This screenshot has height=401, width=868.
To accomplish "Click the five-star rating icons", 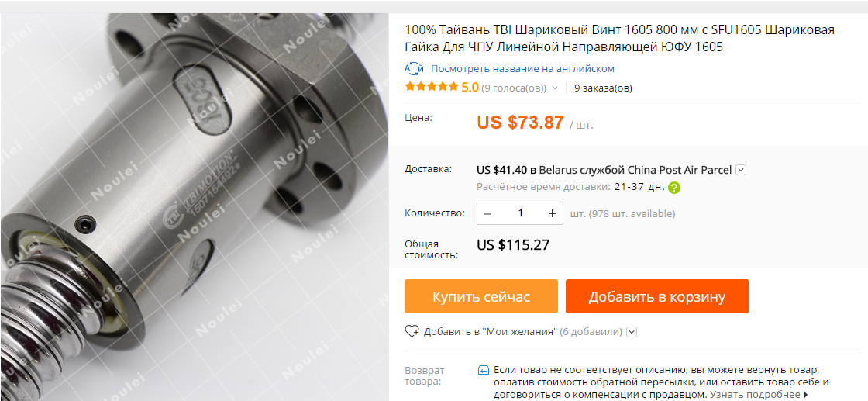I will [432, 87].
